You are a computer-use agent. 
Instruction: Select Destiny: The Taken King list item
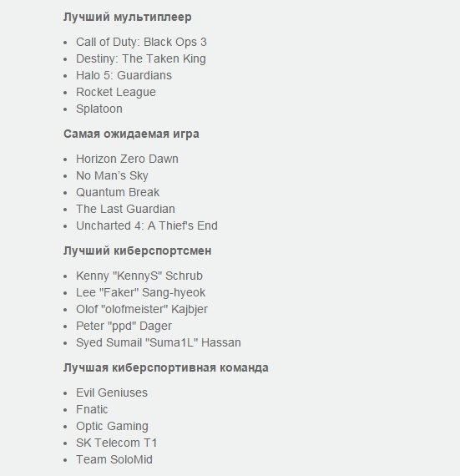[x=141, y=59]
